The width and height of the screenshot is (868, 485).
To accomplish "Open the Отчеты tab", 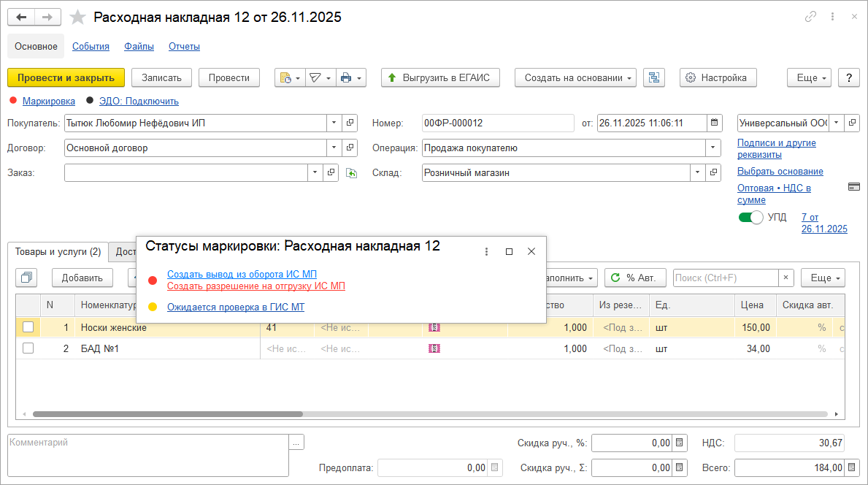I will [x=184, y=46].
